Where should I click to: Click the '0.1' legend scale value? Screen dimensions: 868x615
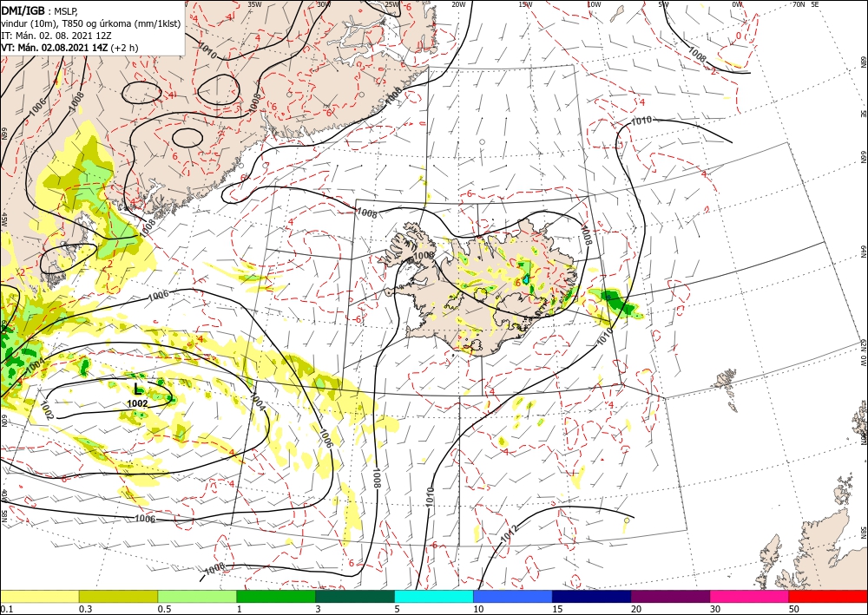(x=6, y=609)
